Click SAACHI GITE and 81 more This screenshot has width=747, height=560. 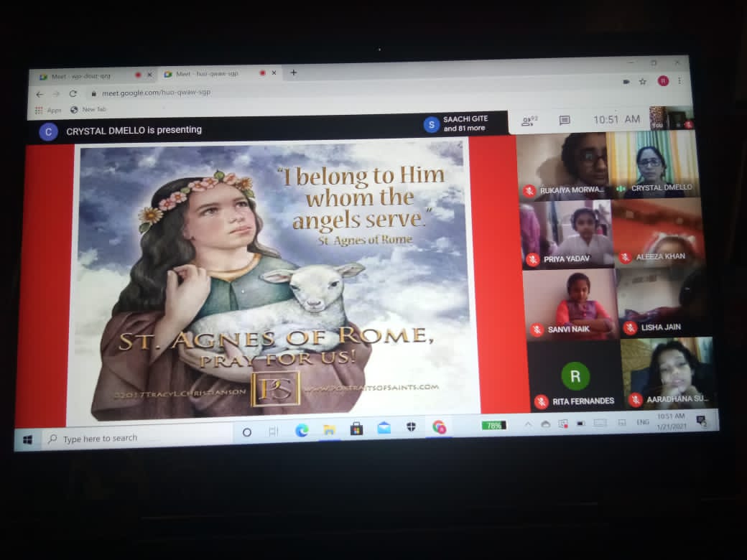coord(457,123)
